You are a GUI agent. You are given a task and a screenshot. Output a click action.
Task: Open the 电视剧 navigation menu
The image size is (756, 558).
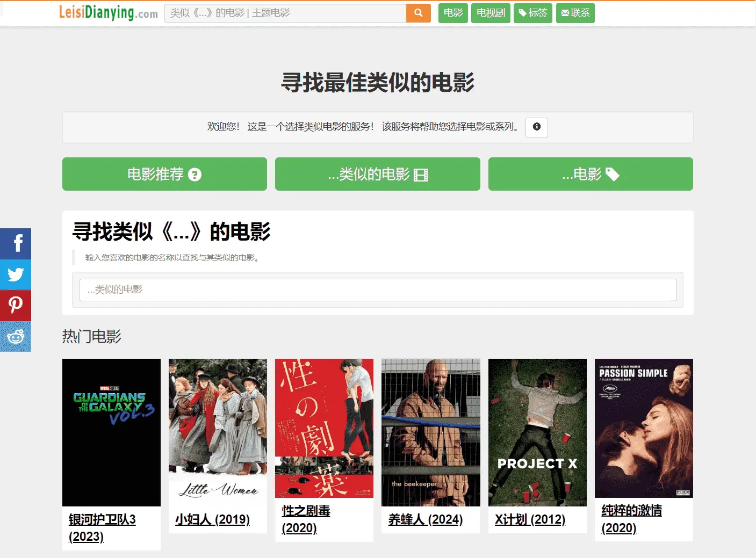pyautogui.click(x=490, y=13)
